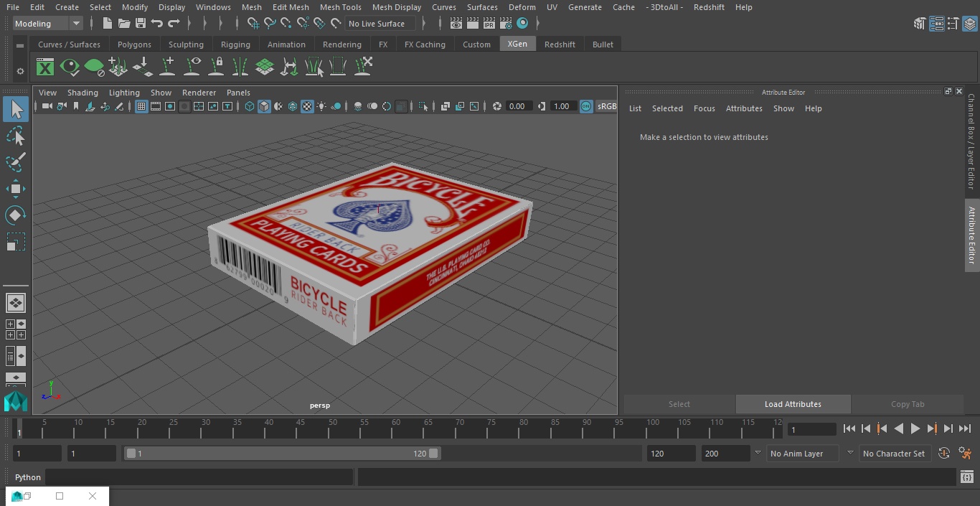Open animation preferences running man icon
Image resolution: width=980 pixels, height=506 pixels.
point(965,454)
